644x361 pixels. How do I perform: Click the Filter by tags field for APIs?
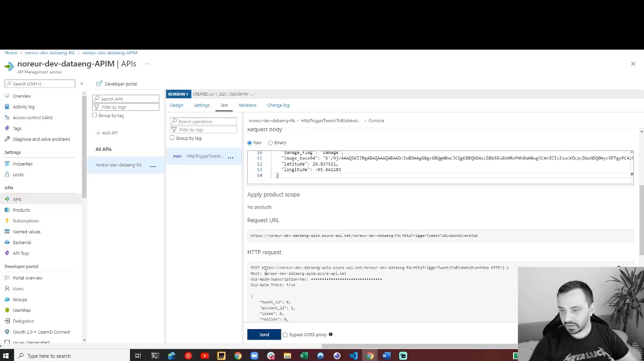click(x=126, y=107)
